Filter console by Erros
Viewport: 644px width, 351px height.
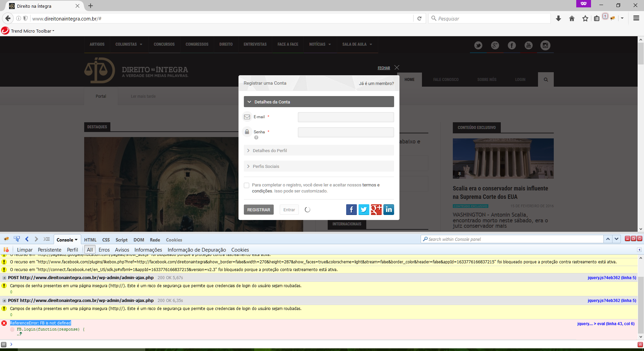click(x=104, y=250)
